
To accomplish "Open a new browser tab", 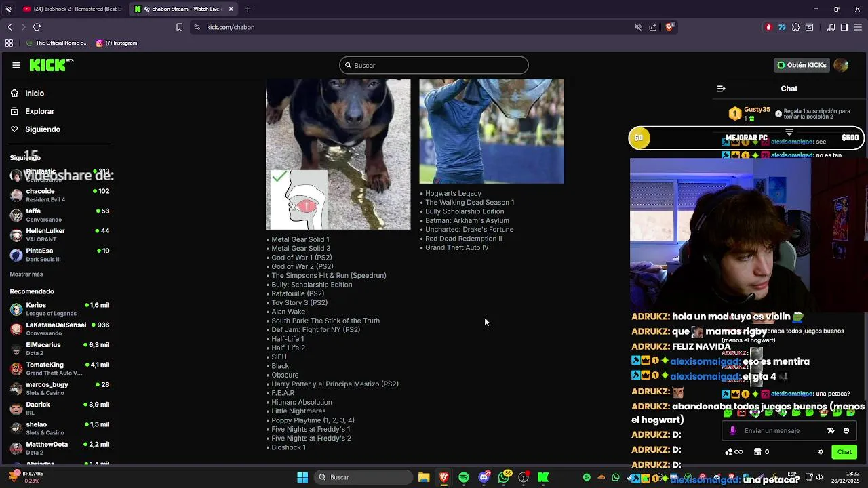I will tap(248, 9).
